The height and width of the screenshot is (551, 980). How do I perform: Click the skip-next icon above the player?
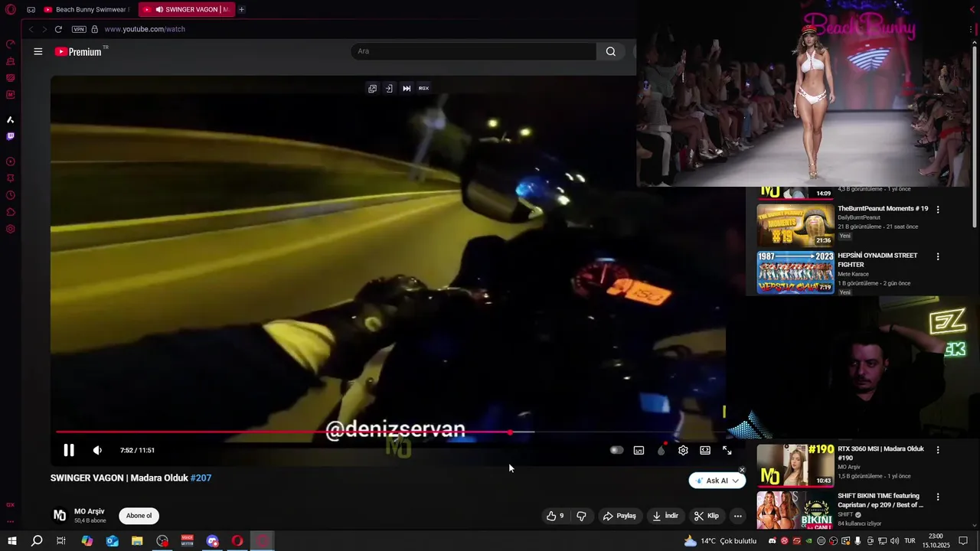pos(407,88)
